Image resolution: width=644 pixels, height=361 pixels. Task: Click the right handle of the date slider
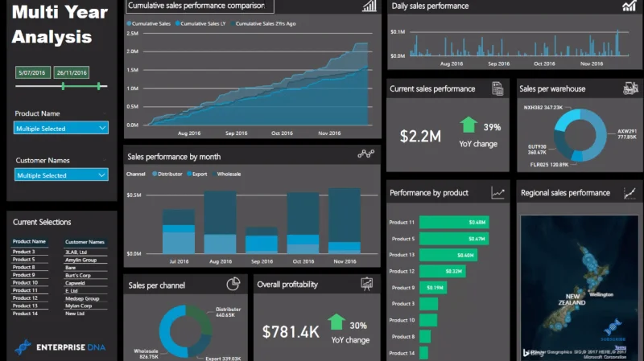(98, 86)
